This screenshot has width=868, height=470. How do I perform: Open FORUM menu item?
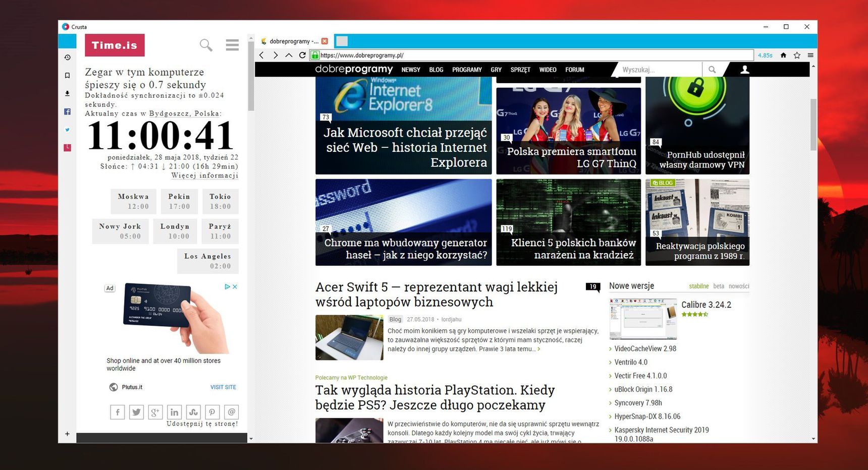pyautogui.click(x=575, y=70)
